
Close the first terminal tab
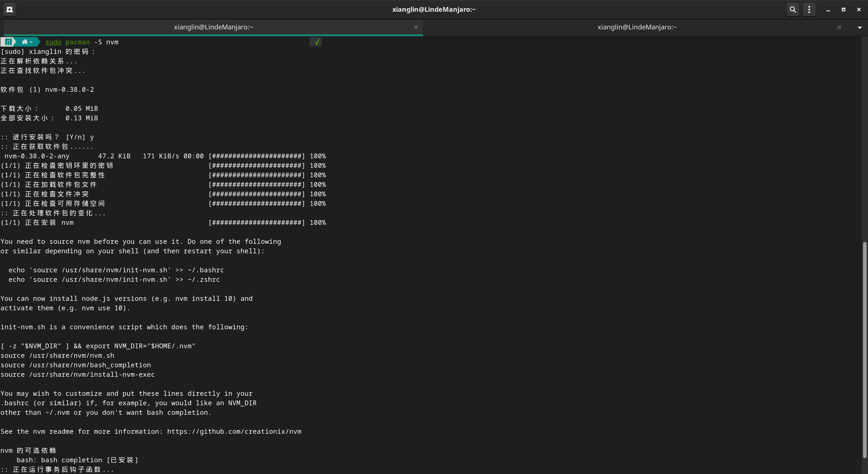[x=416, y=27]
